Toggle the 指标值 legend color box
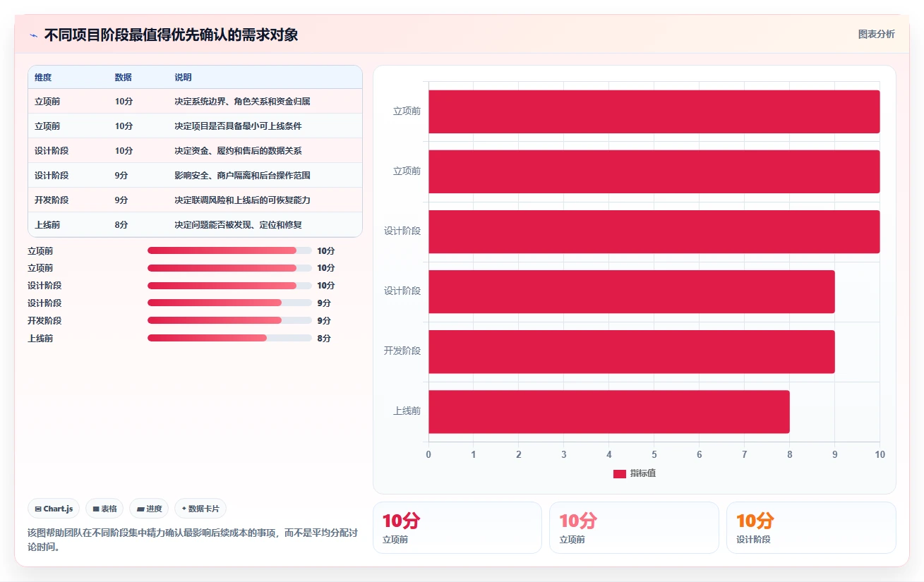The image size is (924, 582). (x=620, y=473)
